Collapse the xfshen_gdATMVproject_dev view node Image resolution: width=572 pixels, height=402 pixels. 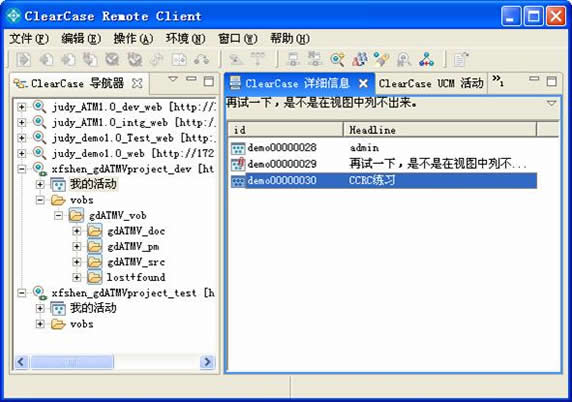(x=22, y=169)
